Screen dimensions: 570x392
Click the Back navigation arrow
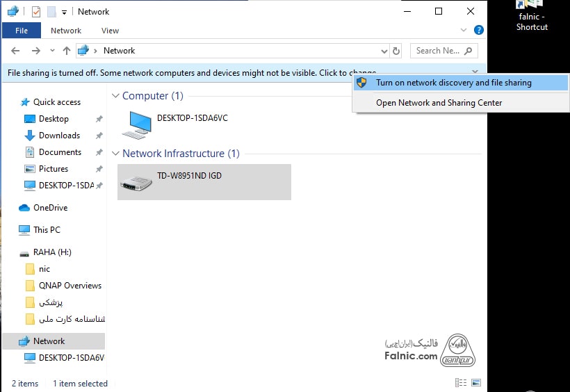(x=15, y=51)
